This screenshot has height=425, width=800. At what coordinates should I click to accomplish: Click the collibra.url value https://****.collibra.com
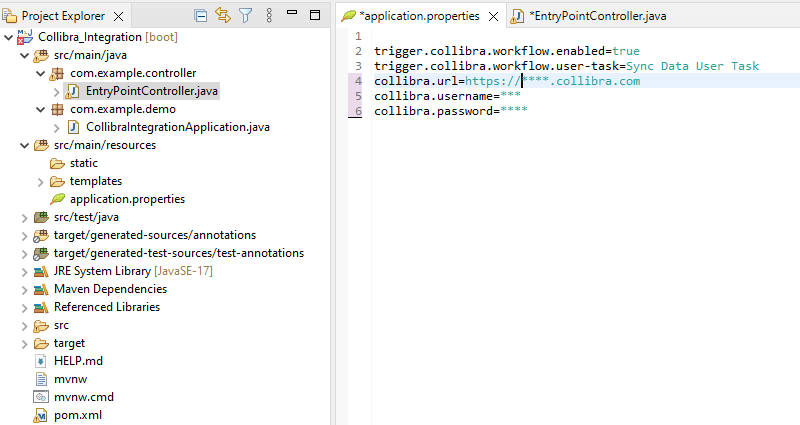point(552,81)
